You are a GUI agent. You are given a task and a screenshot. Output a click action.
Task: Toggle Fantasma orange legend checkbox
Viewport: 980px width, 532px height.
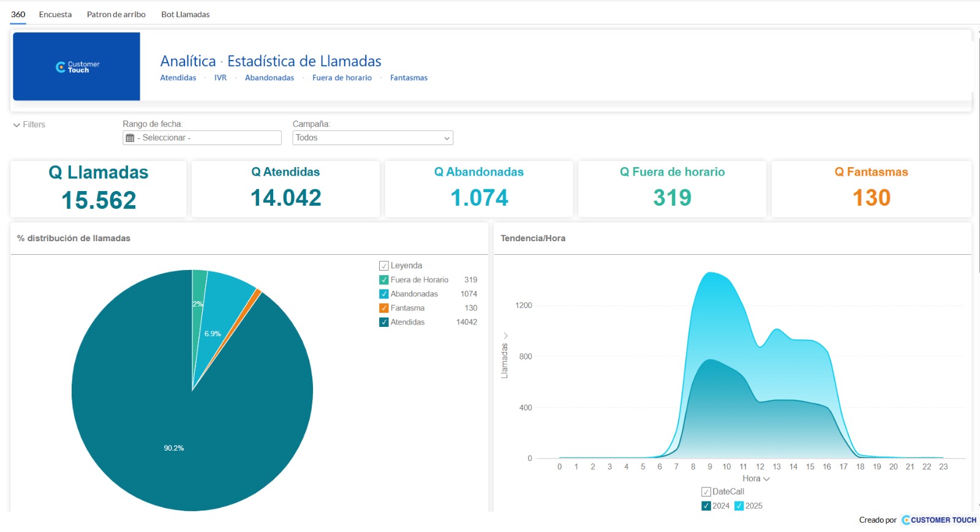point(384,308)
